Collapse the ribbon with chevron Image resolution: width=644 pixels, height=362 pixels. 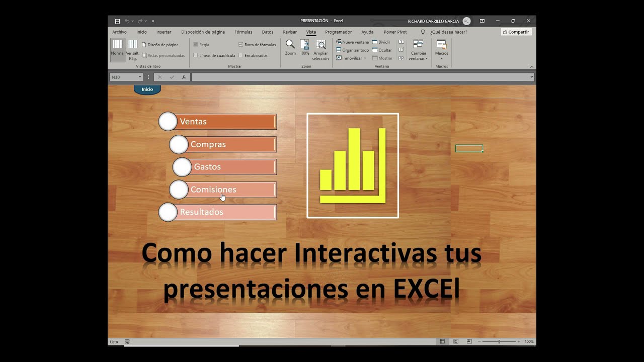coord(532,66)
